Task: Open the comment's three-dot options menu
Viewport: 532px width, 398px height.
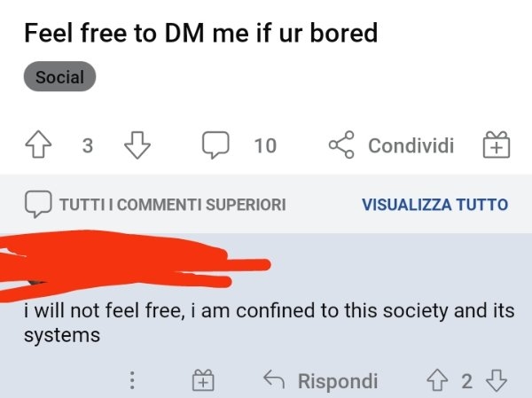Action: (132, 381)
